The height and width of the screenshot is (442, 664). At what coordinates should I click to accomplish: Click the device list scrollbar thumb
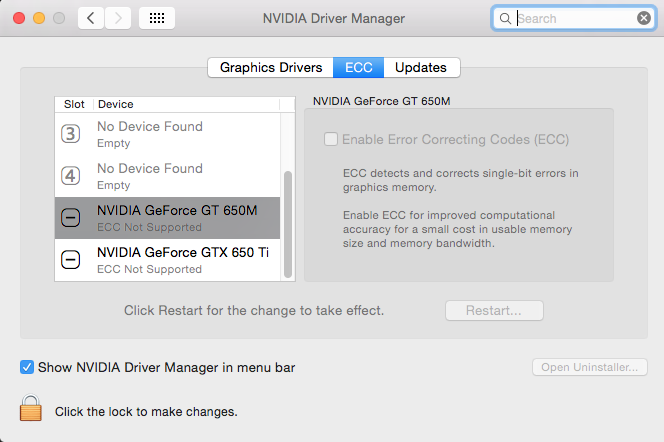[x=288, y=224]
